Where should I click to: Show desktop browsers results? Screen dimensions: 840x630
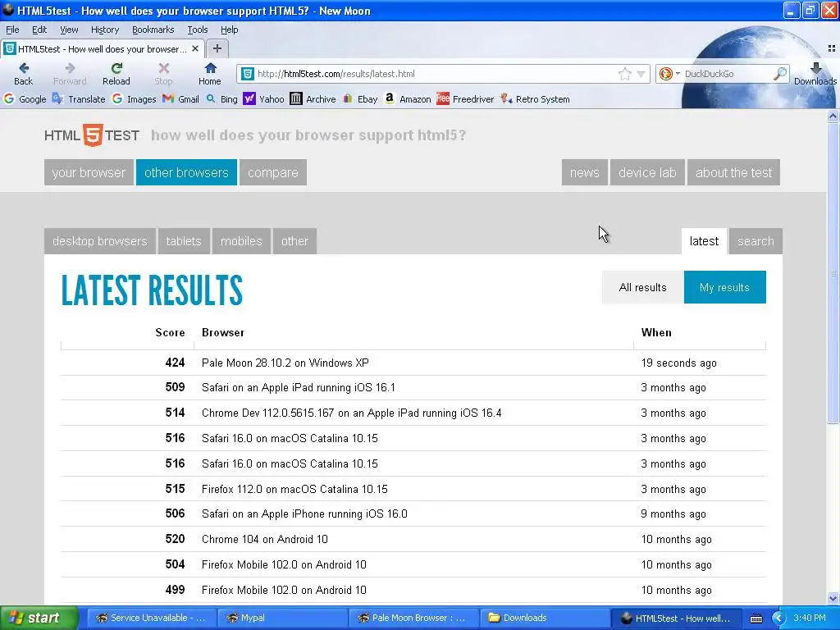coord(99,241)
